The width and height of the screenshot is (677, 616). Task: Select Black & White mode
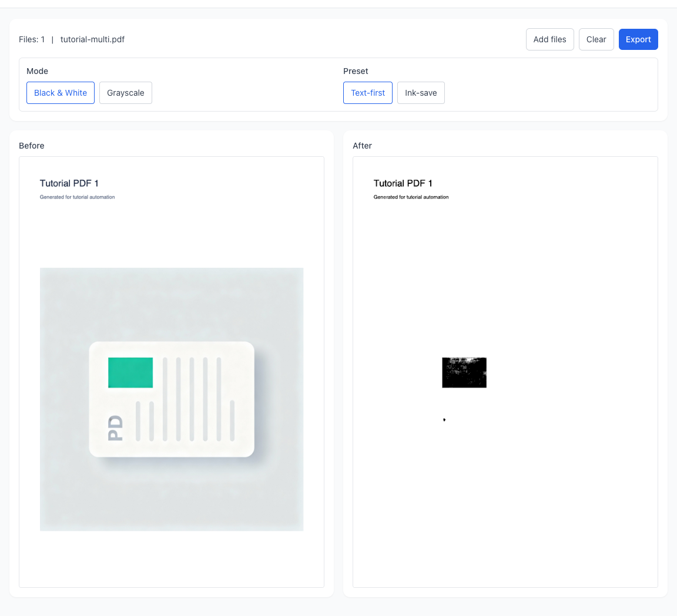pos(61,93)
